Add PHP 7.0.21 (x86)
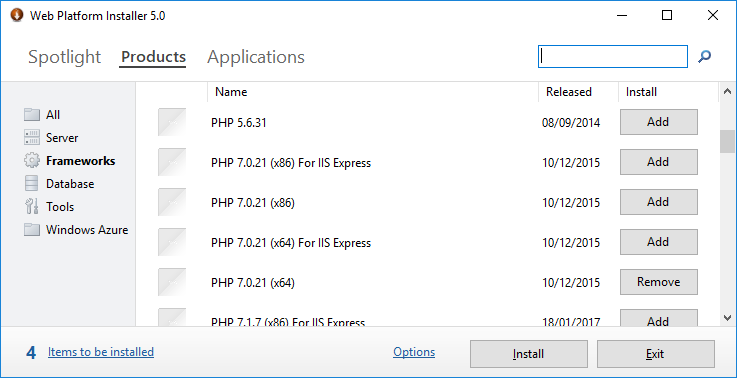Screen dimensions: 737x378 click(659, 202)
